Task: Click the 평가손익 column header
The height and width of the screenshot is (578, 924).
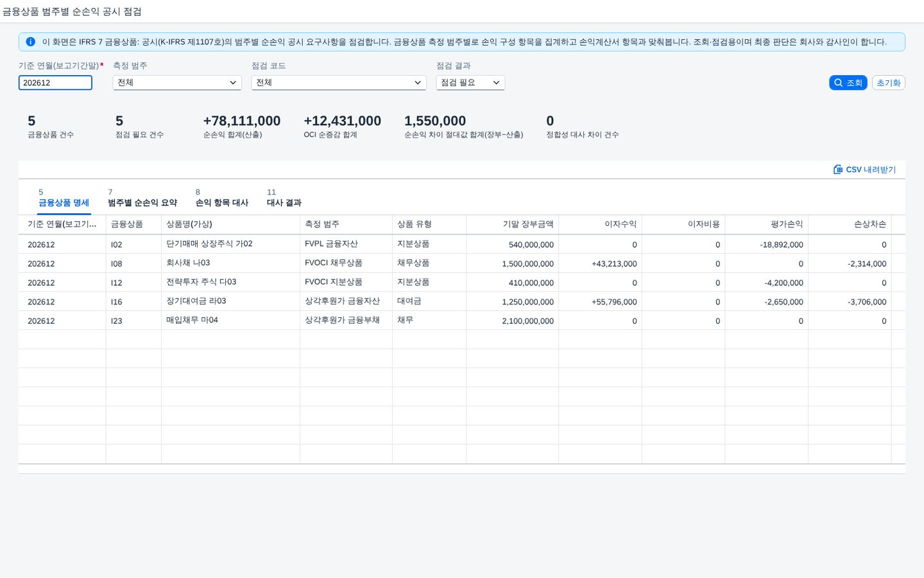Action: pyautogui.click(x=766, y=224)
